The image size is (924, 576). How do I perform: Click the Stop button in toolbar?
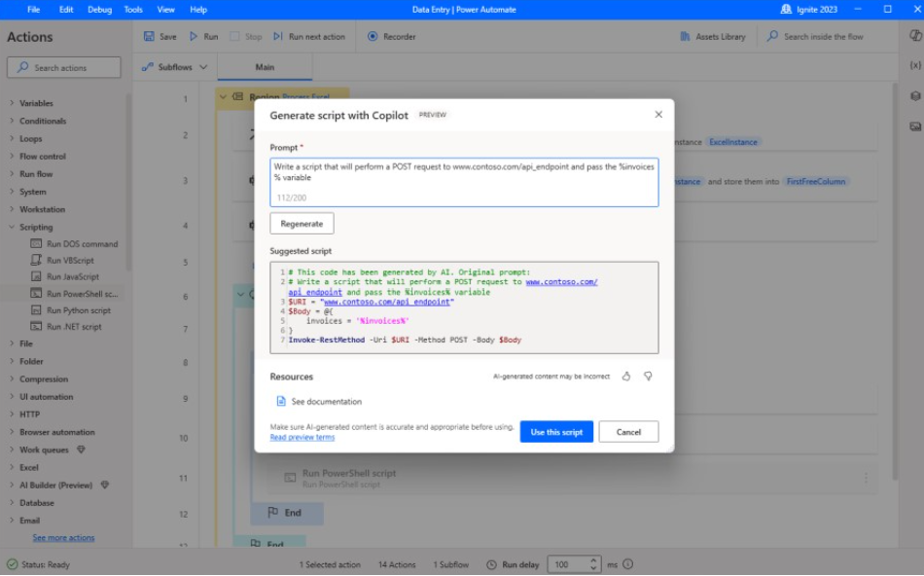246,37
